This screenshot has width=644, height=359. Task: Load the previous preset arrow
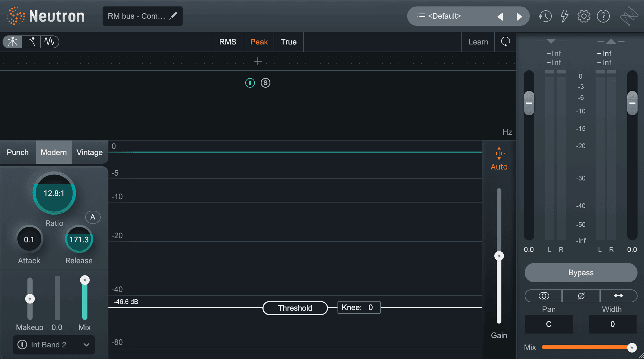pos(500,16)
